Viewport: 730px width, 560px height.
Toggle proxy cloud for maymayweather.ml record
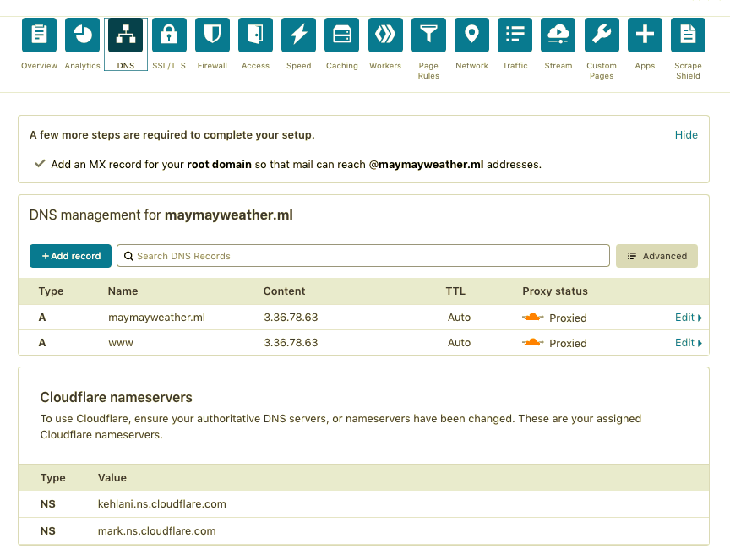coord(532,318)
